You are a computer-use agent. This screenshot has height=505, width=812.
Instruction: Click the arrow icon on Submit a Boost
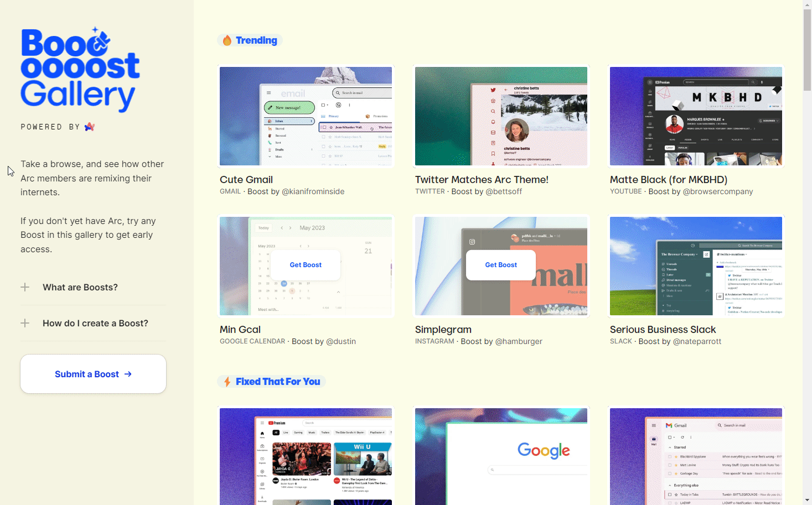coord(128,374)
